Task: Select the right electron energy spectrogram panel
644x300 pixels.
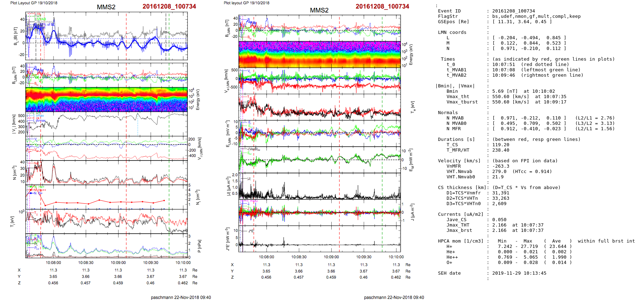Action: pyautogui.click(x=320, y=54)
